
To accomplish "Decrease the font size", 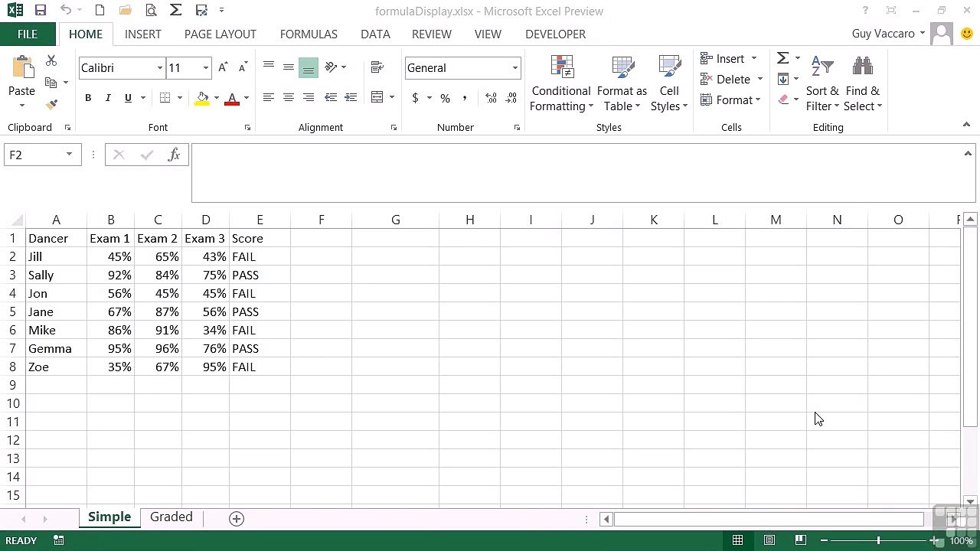I will (243, 67).
